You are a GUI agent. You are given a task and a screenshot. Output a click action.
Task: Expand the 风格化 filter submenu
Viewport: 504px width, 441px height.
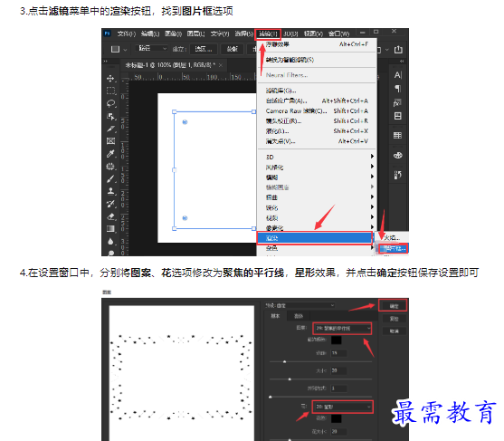pos(317,168)
